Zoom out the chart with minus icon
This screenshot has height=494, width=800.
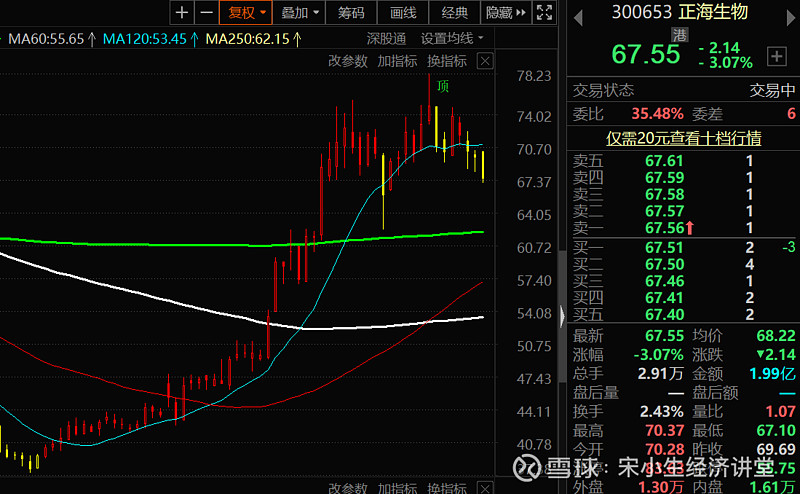(206, 12)
